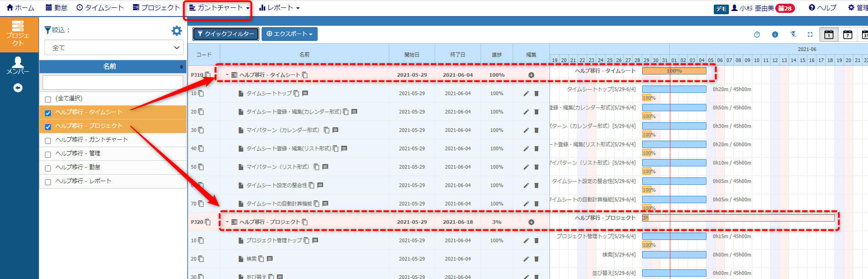
Task: Open the エクスポート dropdown
Action: coord(289,34)
